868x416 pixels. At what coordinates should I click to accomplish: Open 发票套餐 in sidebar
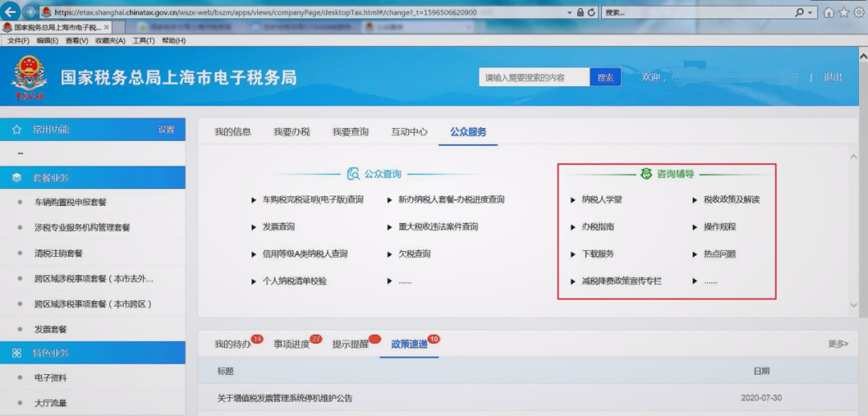tap(51, 330)
